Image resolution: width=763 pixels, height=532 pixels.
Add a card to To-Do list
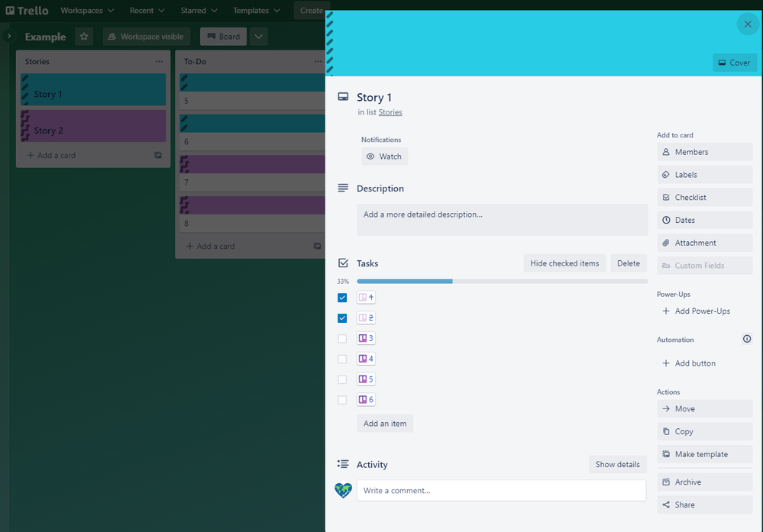coord(211,246)
